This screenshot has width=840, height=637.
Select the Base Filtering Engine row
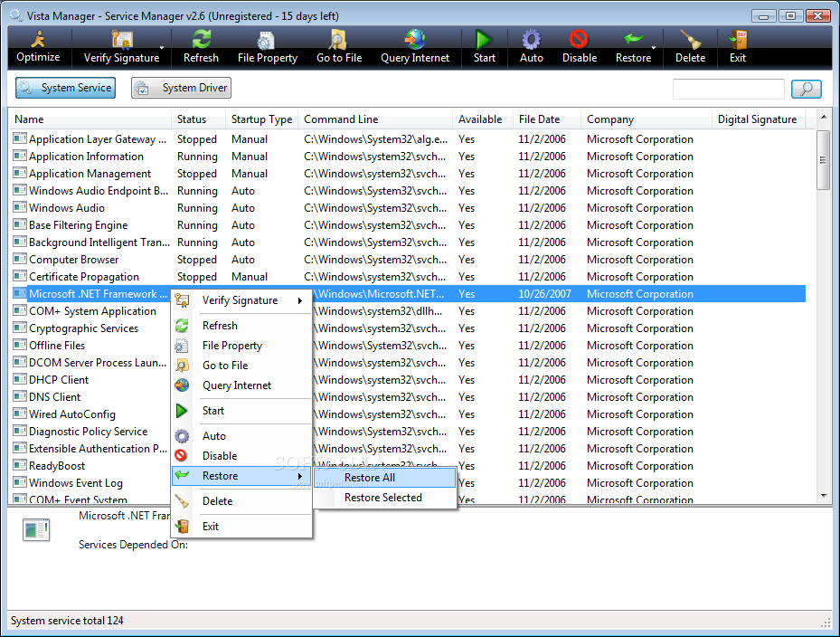pyautogui.click(x=407, y=225)
